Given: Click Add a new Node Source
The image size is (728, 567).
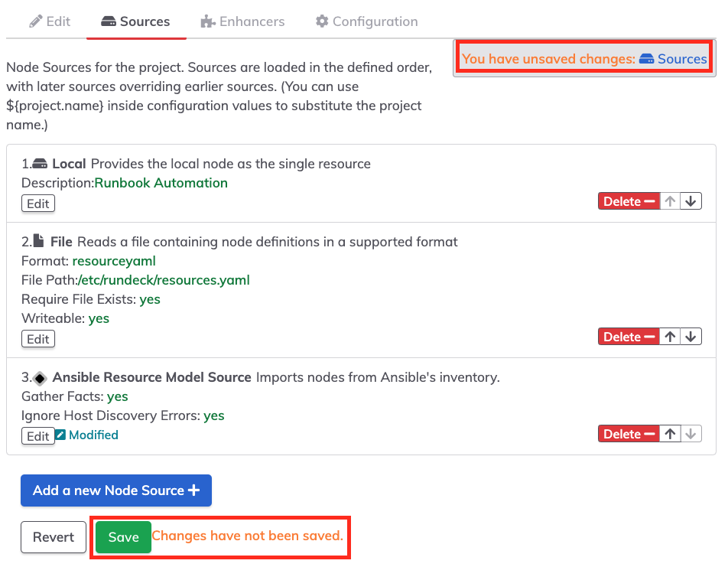Looking at the screenshot, I should (116, 490).
